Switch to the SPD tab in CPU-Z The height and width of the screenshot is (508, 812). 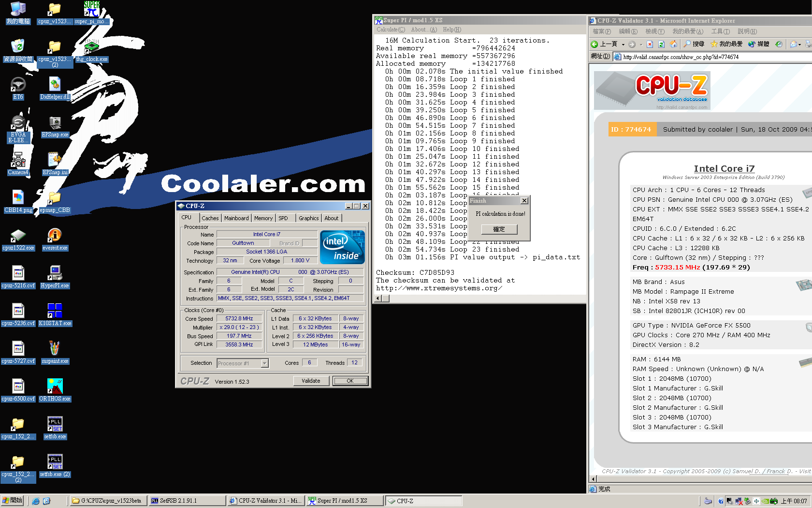(x=283, y=218)
